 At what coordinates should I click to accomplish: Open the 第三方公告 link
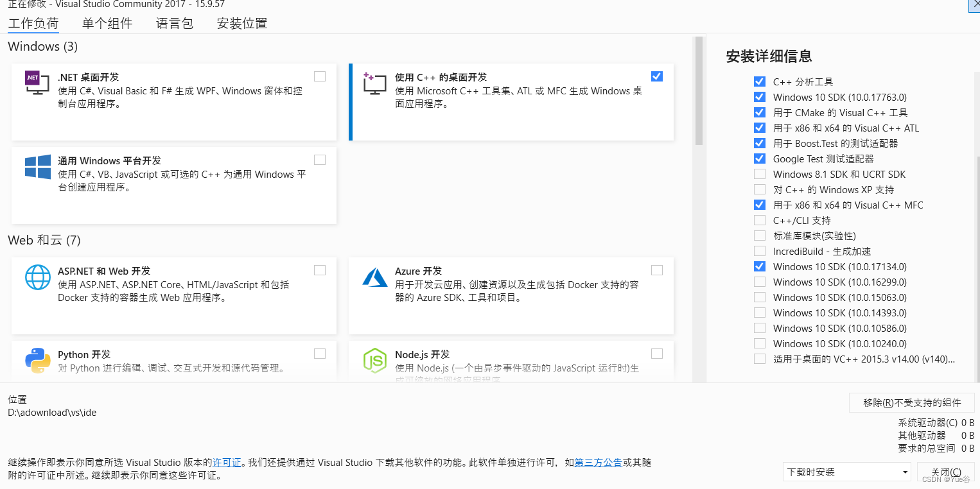tap(598, 462)
